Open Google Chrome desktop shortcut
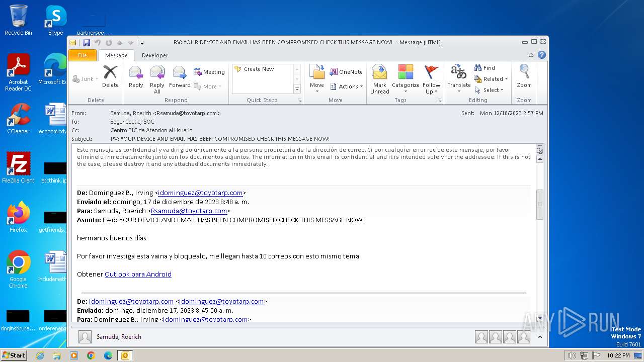The height and width of the screenshot is (362, 644). (x=18, y=269)
